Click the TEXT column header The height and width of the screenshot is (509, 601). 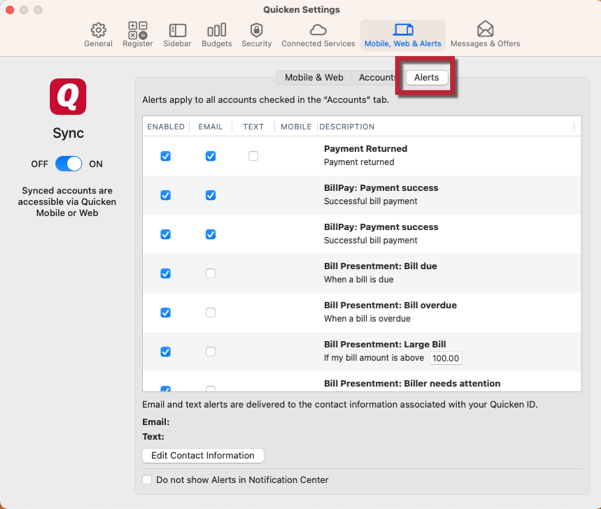(x=253, y=127)
